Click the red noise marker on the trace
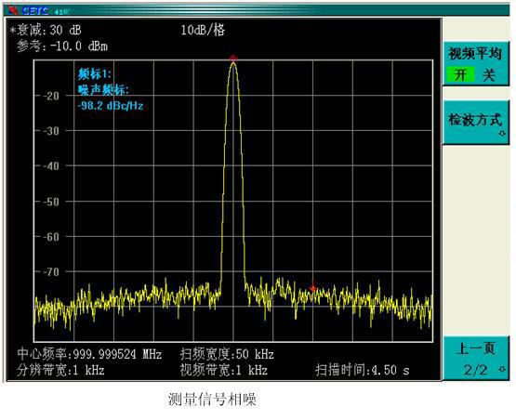The width and height of the screenshot is (516, 420). coord(312,287)
